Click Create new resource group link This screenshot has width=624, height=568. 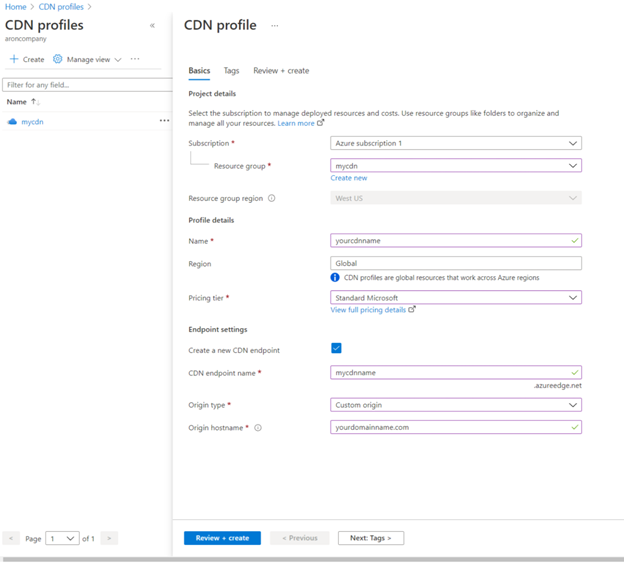(349, 178)
